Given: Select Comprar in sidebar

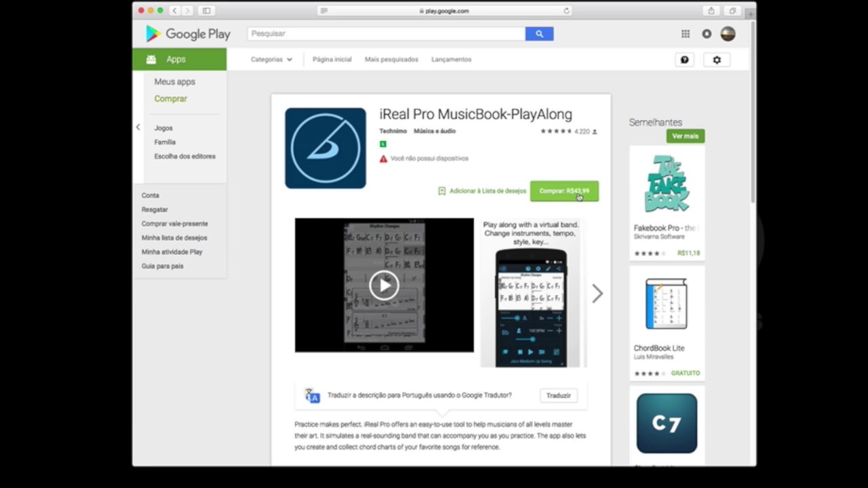Looking at the screenshot, I should pos(170,99).
